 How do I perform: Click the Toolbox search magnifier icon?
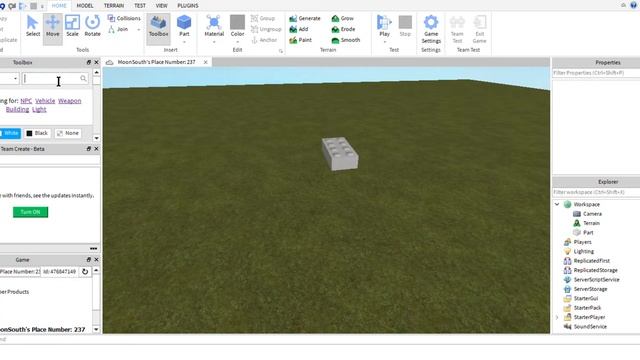tap(83, 78)
